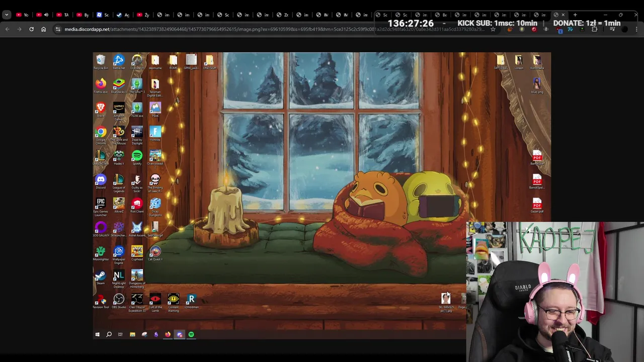Reload the page in browser toolbar
Image resolution: width=644 pixels, height=362 pixels.
(x=31, y=29)
